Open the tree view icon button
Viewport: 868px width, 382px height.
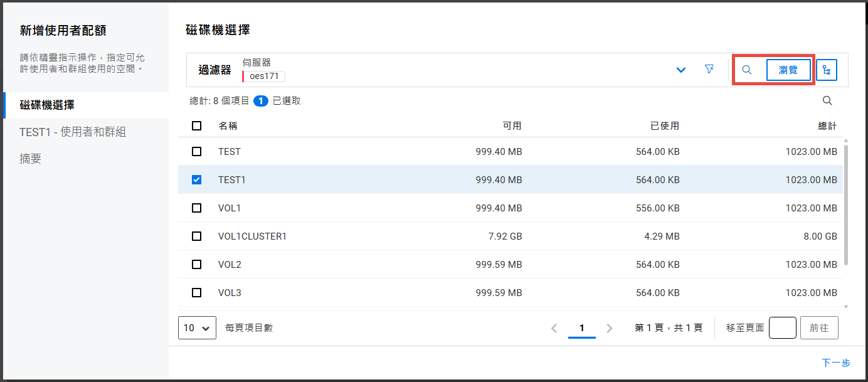[x=826, y=70]
